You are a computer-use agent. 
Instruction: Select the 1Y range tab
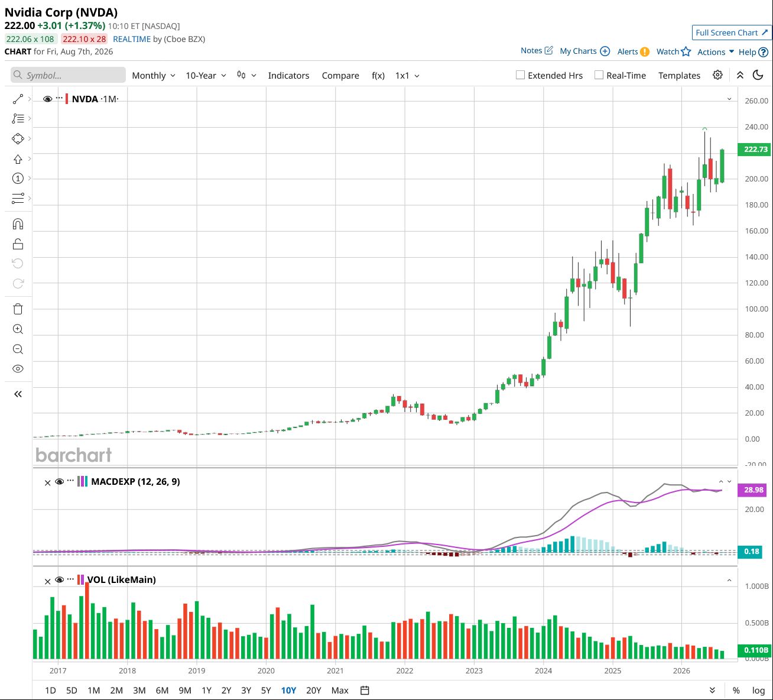[x=206, y=690]
